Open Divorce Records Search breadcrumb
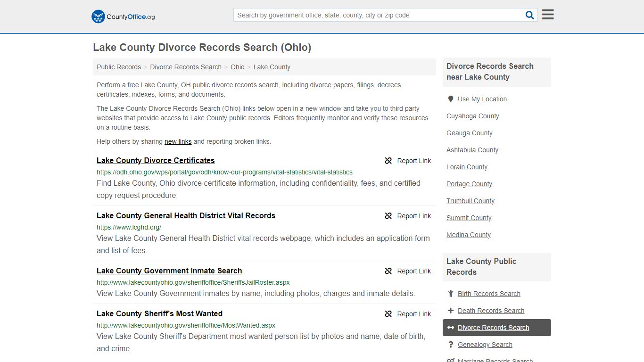 [186, 67]
